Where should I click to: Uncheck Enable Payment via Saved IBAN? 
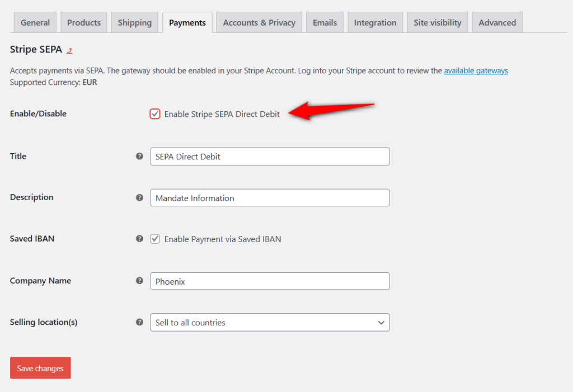coord(155,239)
